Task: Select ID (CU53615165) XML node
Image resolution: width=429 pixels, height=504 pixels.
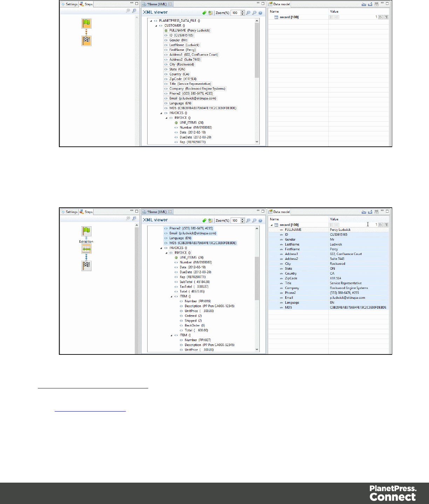Action: (179, 35)
